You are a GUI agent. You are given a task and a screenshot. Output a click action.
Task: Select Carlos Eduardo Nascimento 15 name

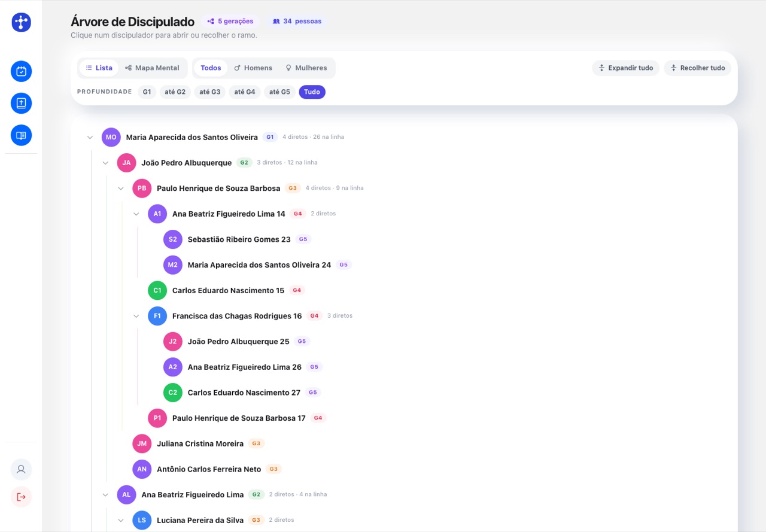(x=229, y=290)
